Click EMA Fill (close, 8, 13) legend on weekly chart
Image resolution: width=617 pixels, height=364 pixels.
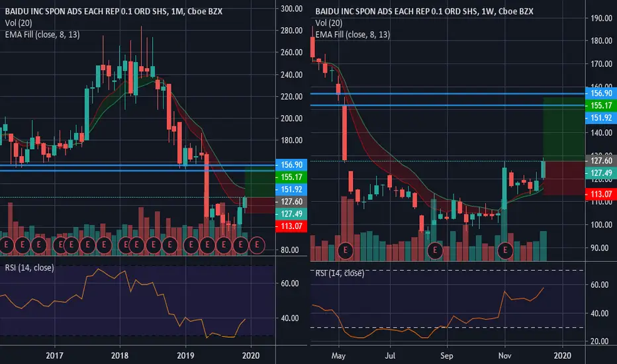tap(353, 34)
